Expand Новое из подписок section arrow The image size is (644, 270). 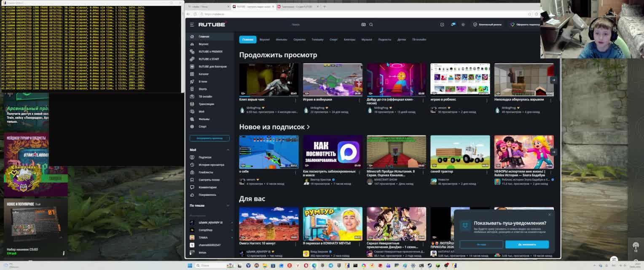(x=308, y=127)
